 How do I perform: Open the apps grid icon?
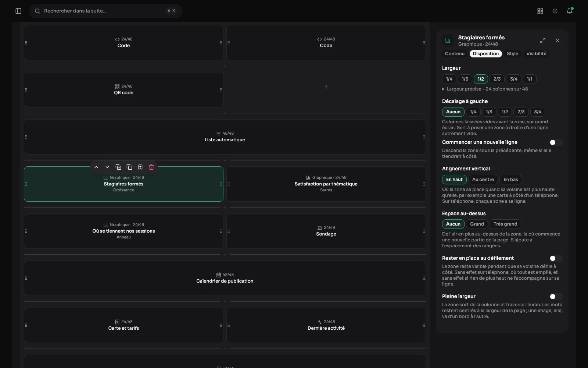[540, 11]
